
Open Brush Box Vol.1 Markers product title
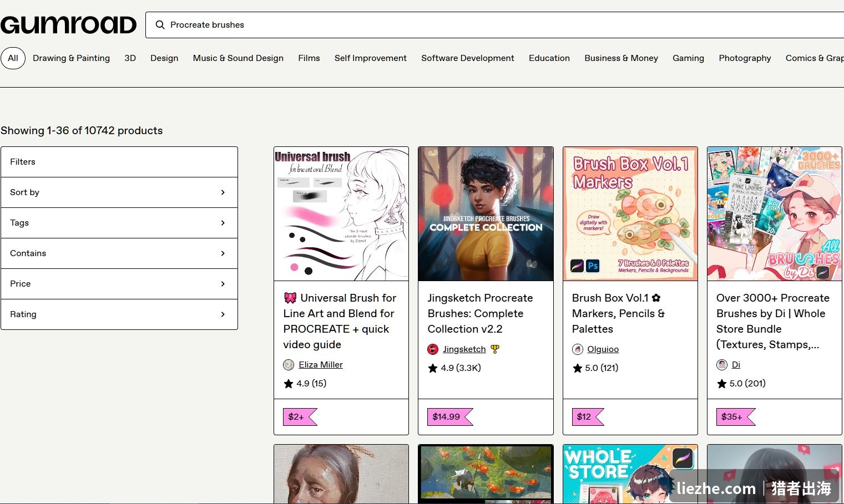(618, 313)
